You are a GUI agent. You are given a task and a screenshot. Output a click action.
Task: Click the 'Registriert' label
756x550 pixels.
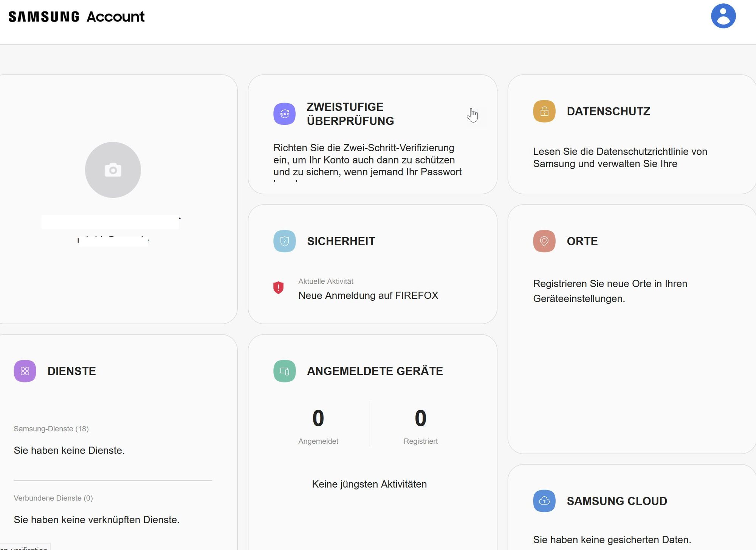(x=420, y=441)
